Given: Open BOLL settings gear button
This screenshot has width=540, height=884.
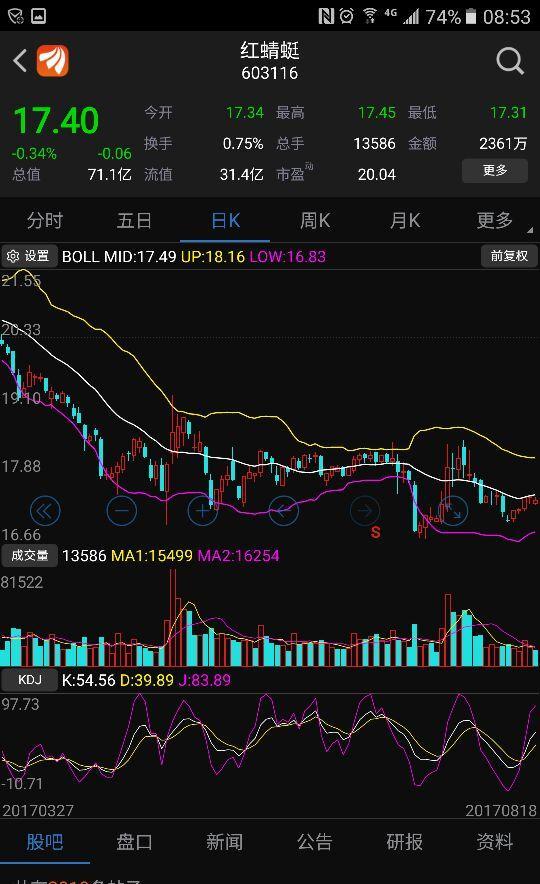Looking at the screenshot, I should click(29, 257).
